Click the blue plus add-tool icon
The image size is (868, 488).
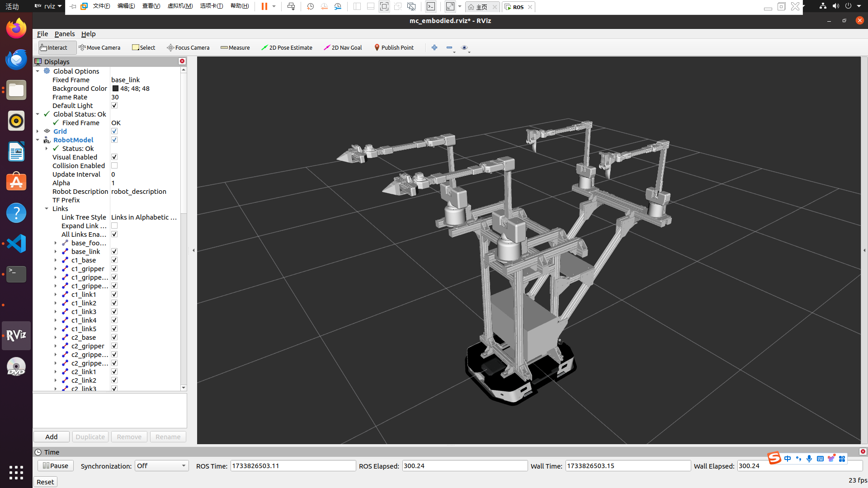pos(434,47)
